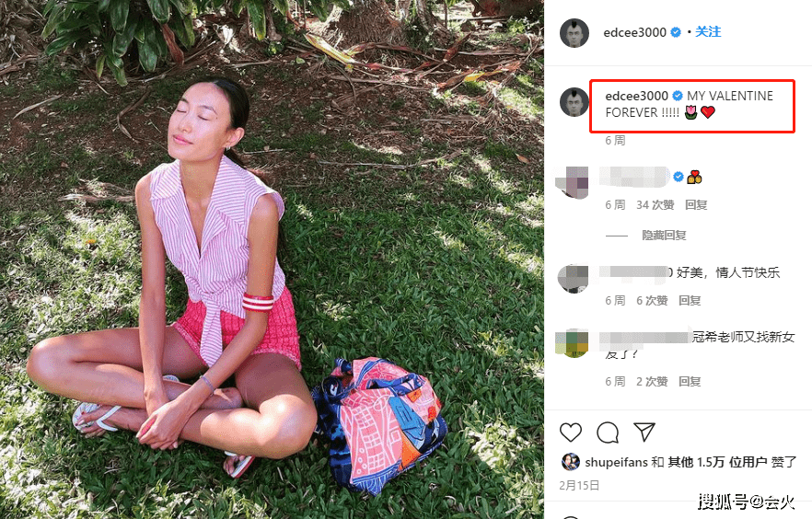812x519 pixels.
Task: Open the first commenter's blurred avatar
Action: 573,182
